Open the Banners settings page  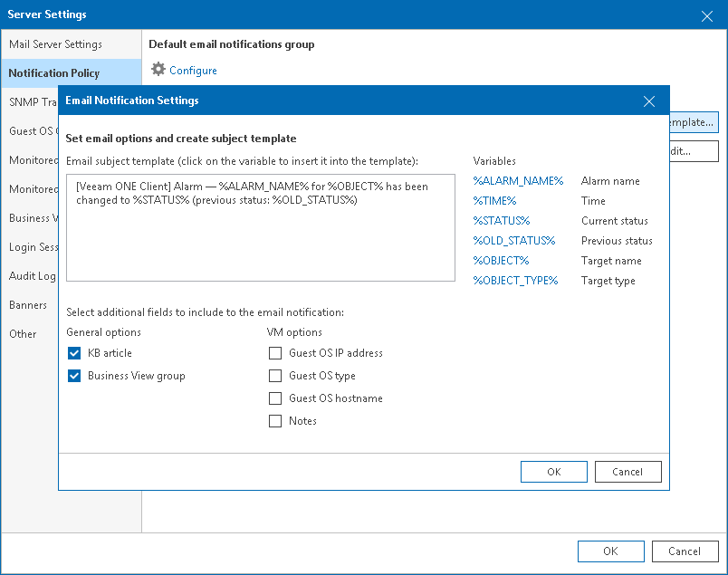[x=29, y=304]
